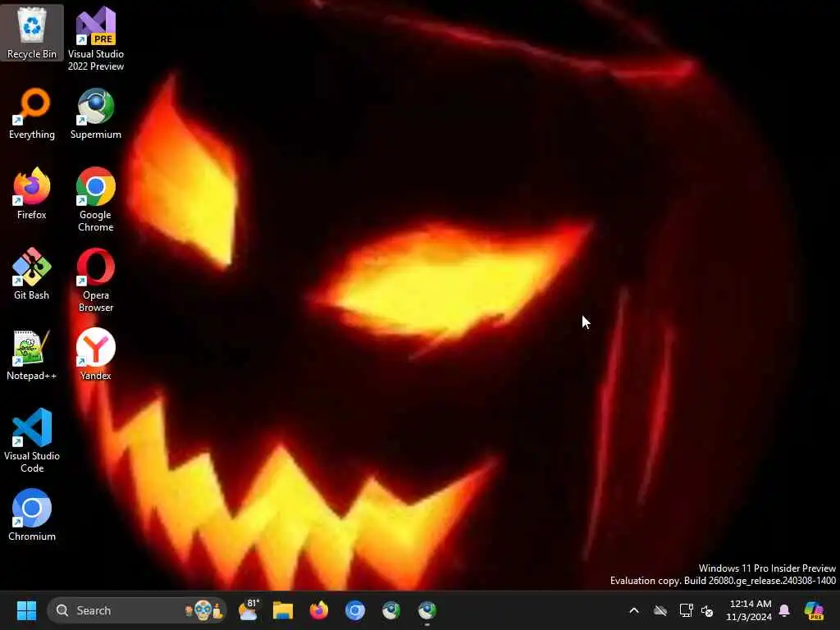Launch Copilot Preview from the taskbar

815,610
